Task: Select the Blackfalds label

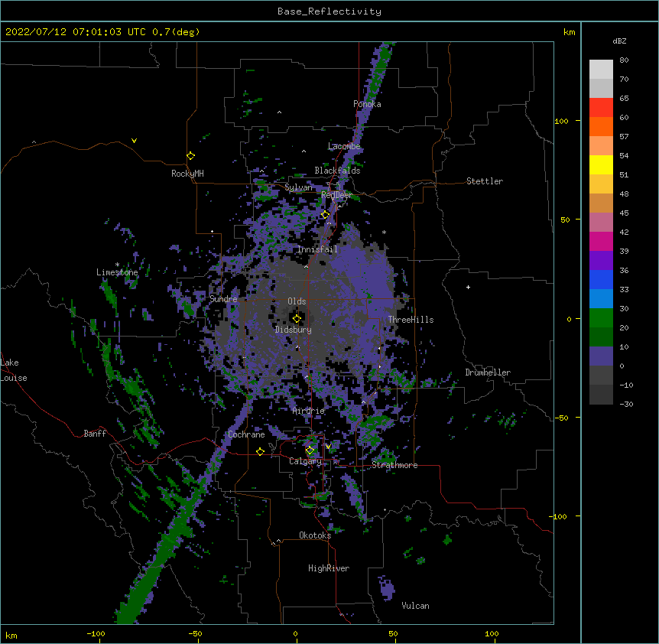Action: click(x=337, y=171)
